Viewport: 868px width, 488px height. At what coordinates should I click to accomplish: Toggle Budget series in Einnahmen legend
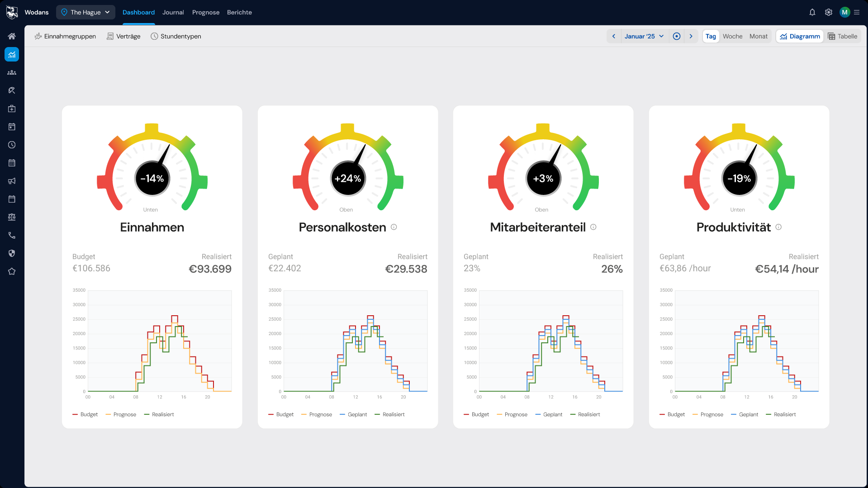point(85,414)
